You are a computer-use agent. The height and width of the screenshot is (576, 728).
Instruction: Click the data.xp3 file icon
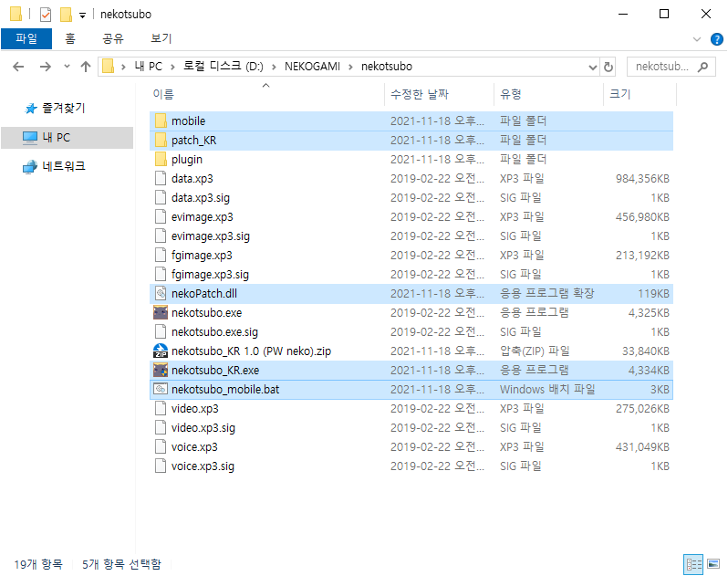[161, 178]
